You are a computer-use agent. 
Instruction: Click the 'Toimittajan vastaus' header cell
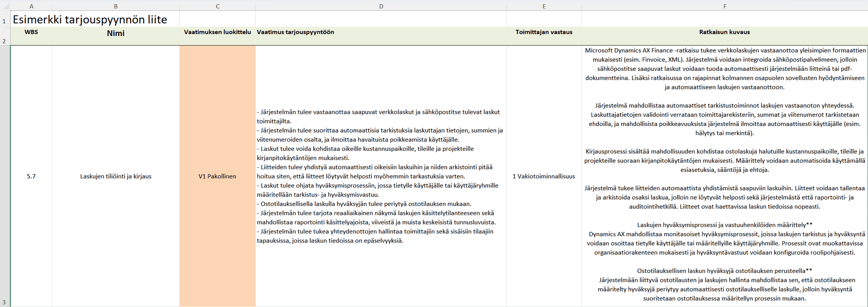544,32
